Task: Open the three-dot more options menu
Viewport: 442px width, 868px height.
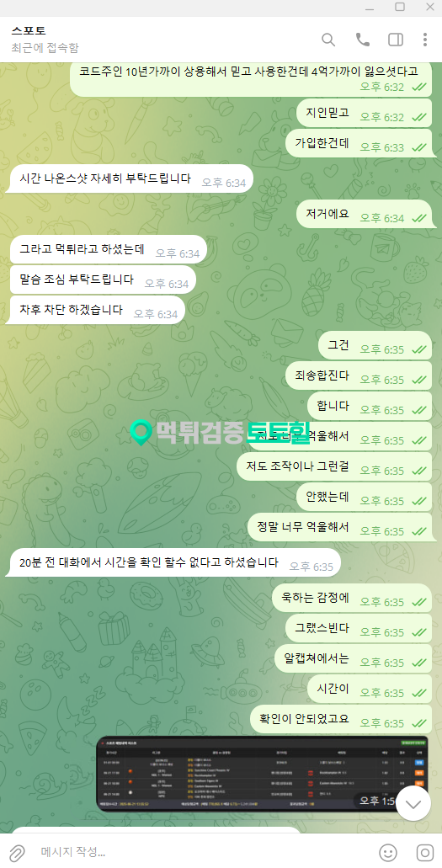Action: pos(425,40)
